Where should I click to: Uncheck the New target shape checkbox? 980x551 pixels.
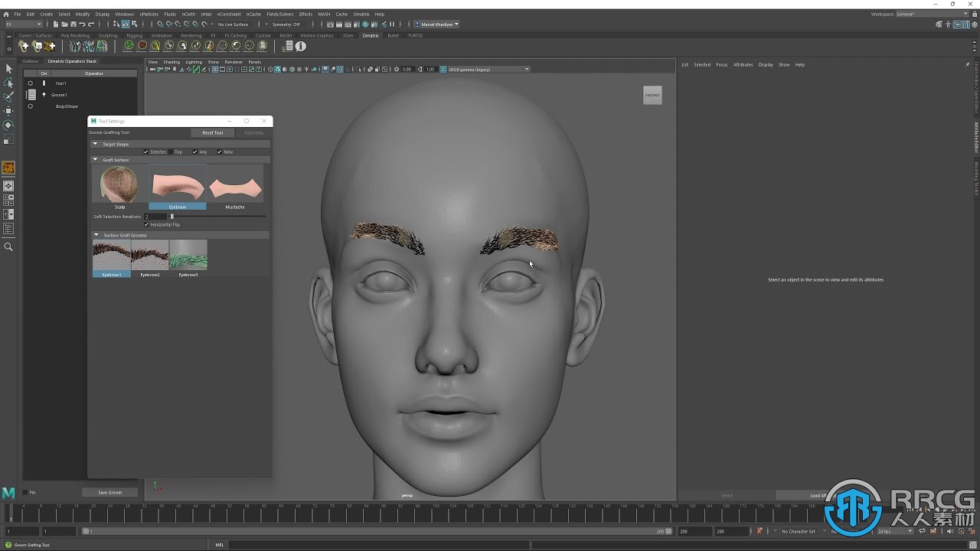[x=220, y=152]
